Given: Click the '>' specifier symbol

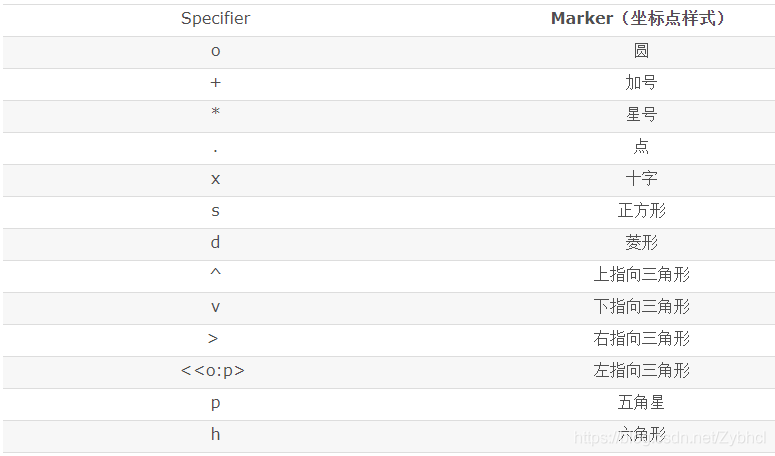Looking at the screenshot, I should tap(213, 339).
